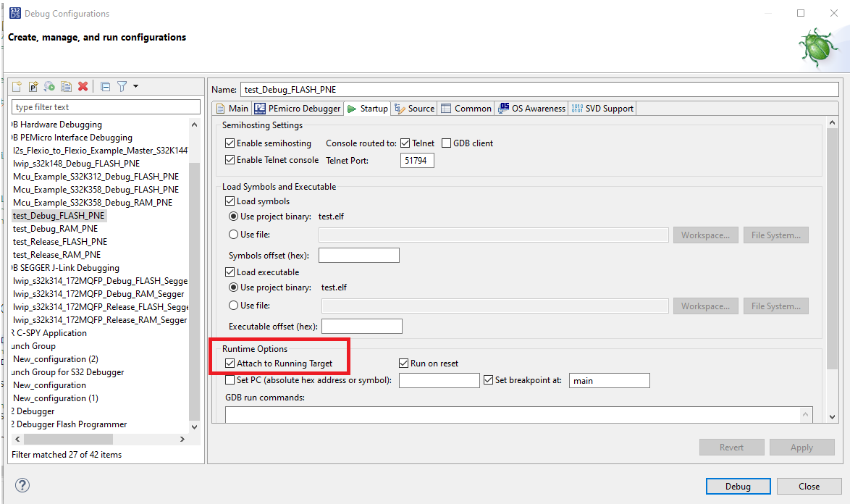The width and height of the screenshot is (850, 504).
Task: Toggle the Run on reset checkbox
Action: pyautogui.click(x=403, y=363)
